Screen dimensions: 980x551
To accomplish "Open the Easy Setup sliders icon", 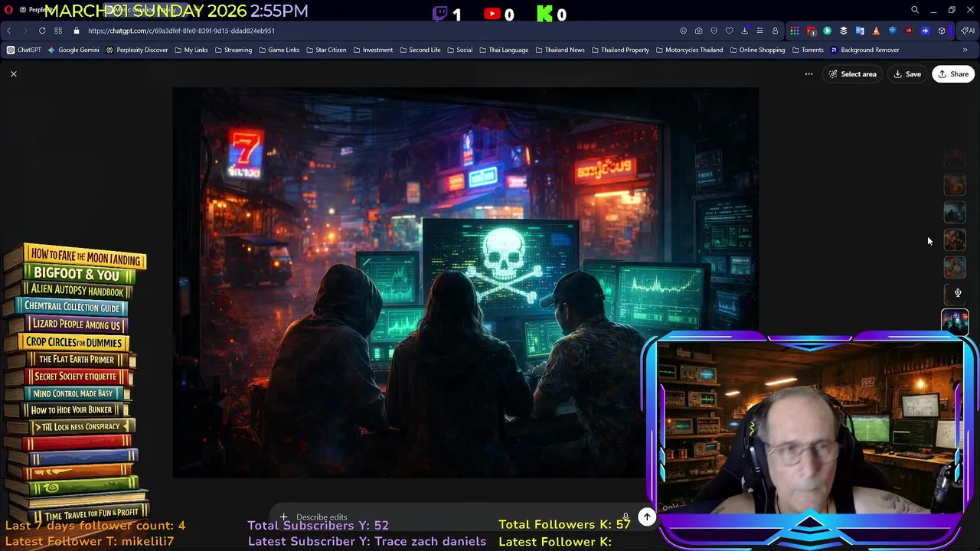I will [x=759, y=31].
